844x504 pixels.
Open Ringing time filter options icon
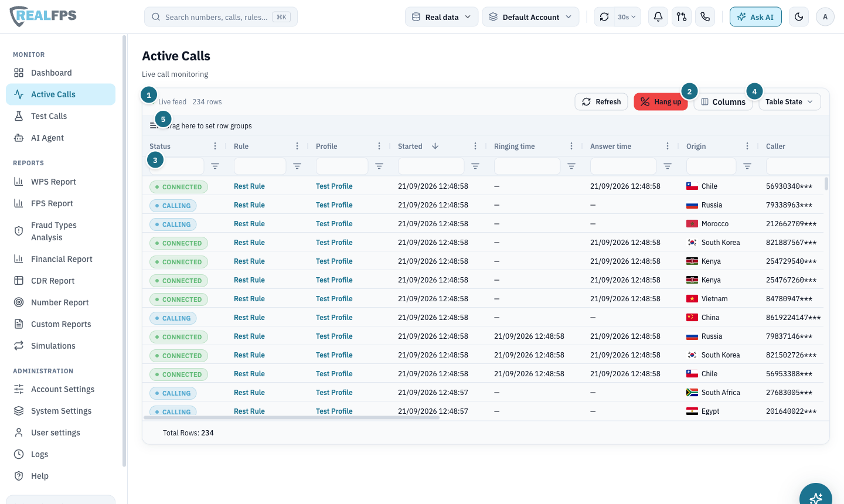pyautogui.click(x=571, y=166)
